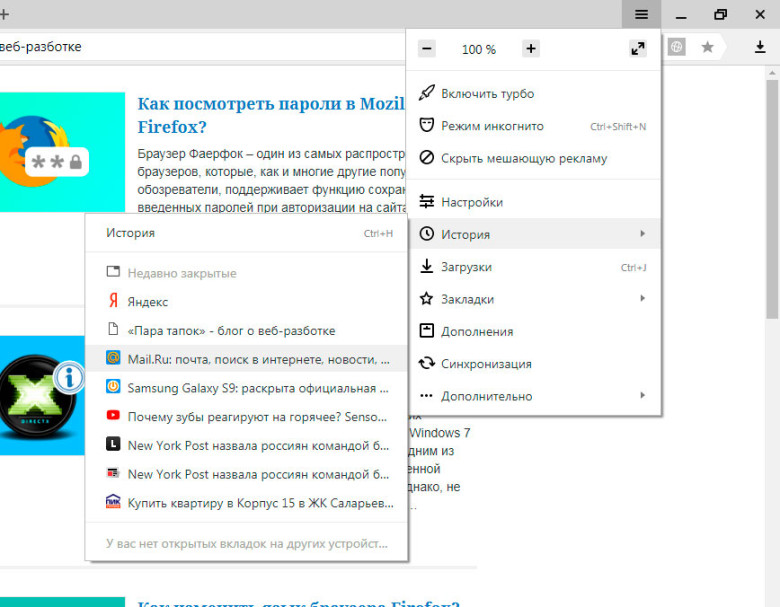Click the incognito mask icon
780x607 pixels.
click(x=426, y=125)
